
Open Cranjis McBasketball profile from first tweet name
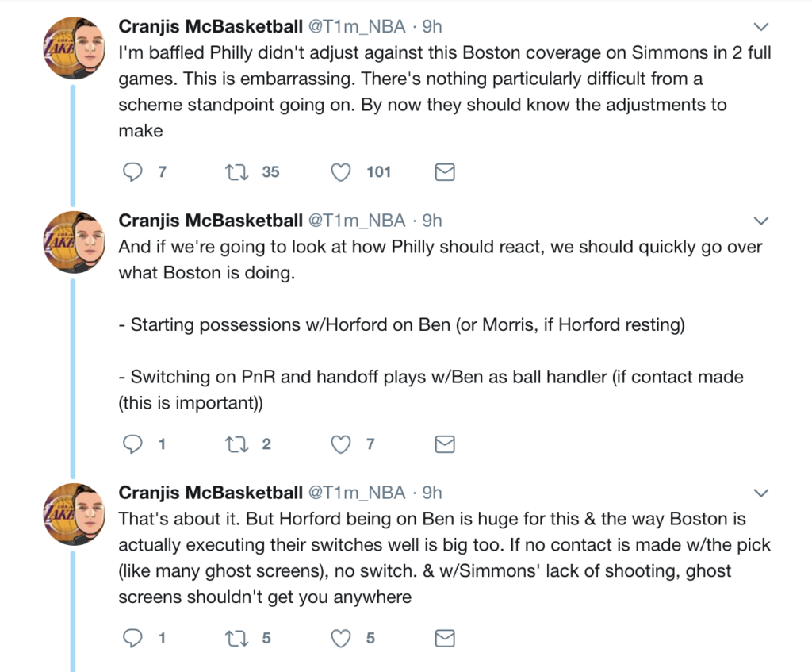pos(210,26)
